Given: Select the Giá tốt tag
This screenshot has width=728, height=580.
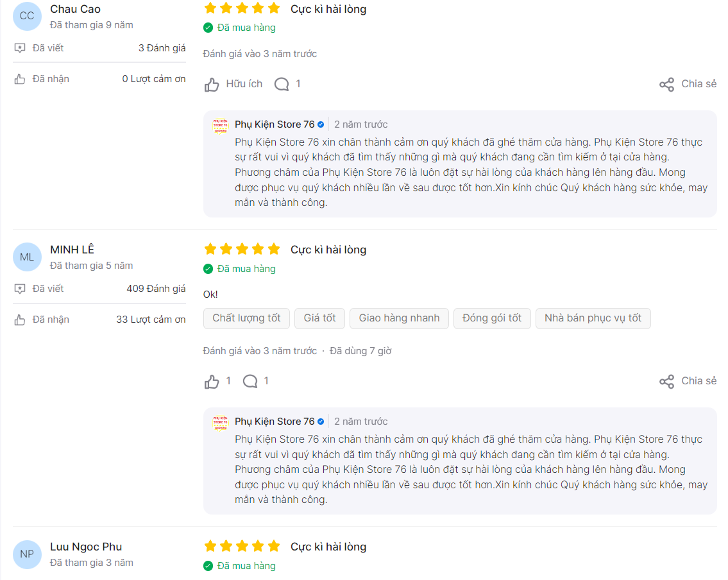Looking at the screenshot, I should [x=320, y=319].
